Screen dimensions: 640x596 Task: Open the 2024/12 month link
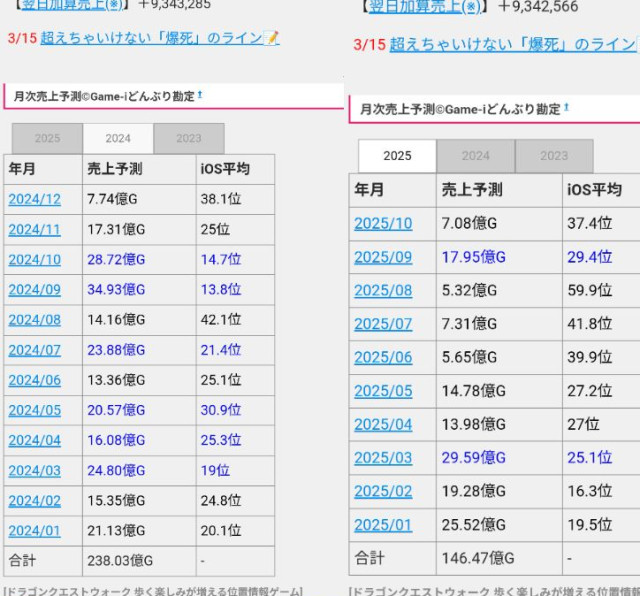[x=34, y=199]
